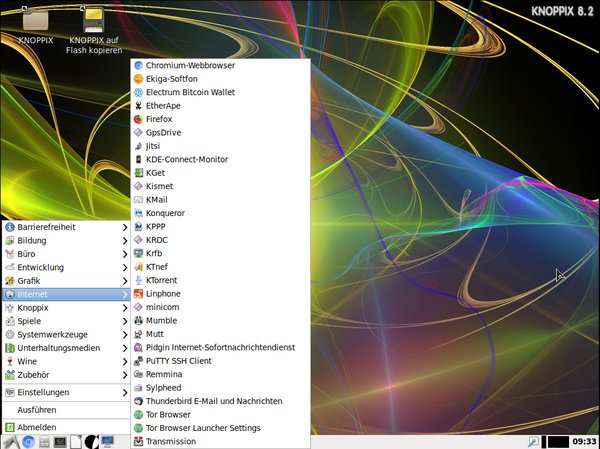Launch Konqueror from the submenu
This screenshot has height=449, width=600.
coord(220,213)
